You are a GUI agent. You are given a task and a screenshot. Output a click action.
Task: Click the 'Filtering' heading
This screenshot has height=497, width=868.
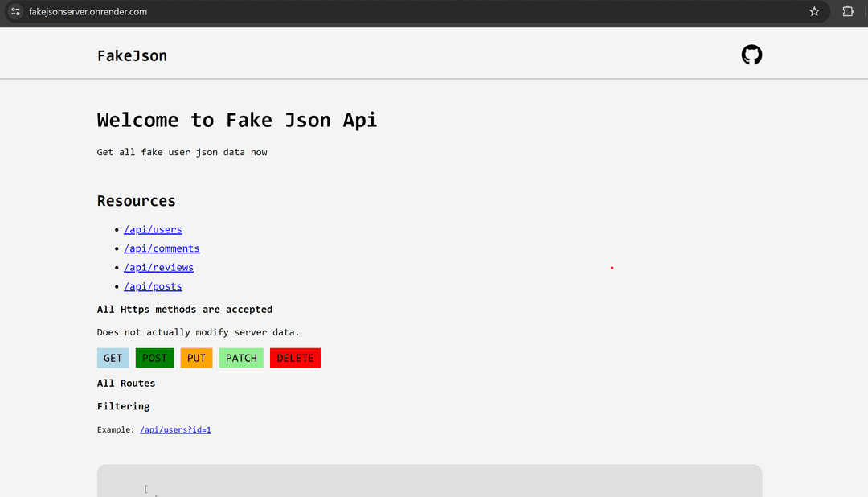[x=124, y=406]
